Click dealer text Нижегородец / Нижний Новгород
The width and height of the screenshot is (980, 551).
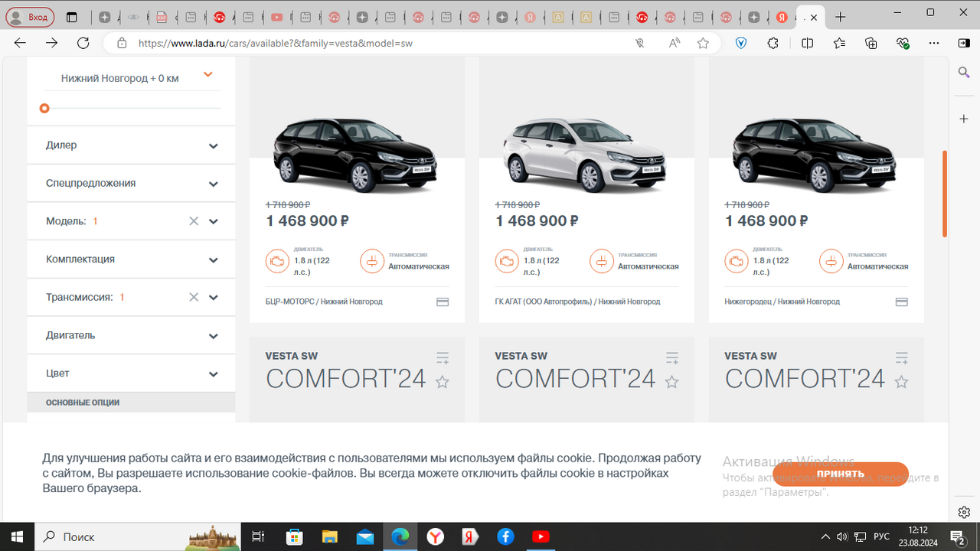(782, 302)
